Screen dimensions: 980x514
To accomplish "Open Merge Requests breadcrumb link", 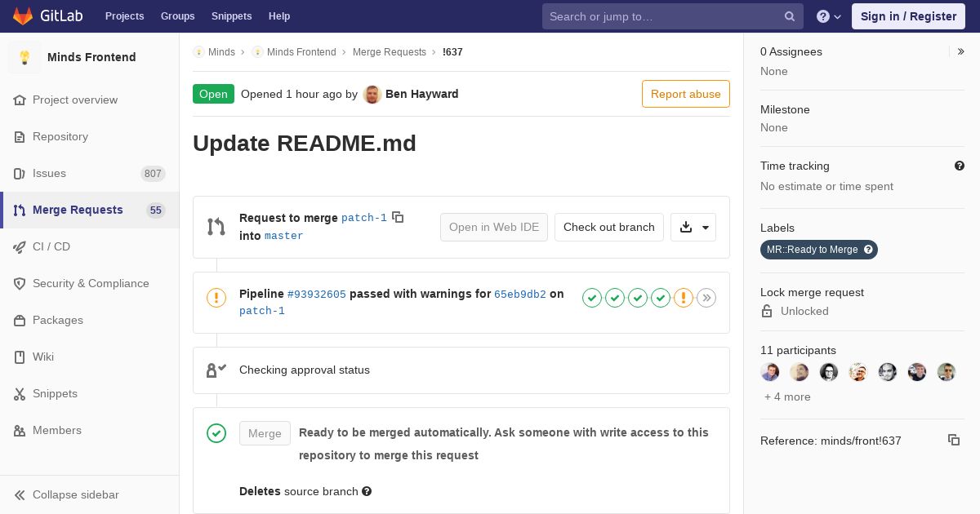I will click(x=390, y=51).
